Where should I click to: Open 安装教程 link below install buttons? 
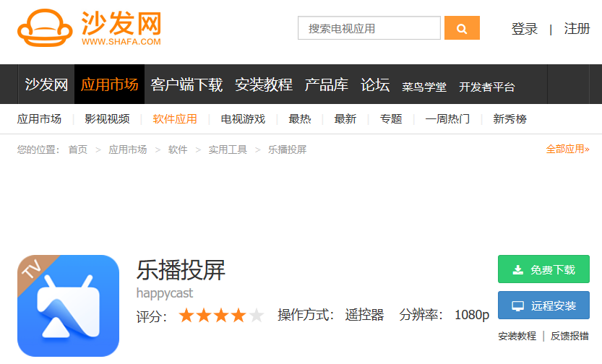point(517,337)
